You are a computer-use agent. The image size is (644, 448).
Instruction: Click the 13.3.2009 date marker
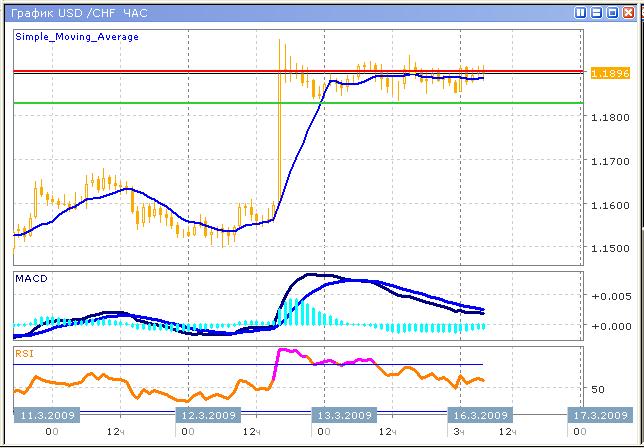(x=345, y=415)
